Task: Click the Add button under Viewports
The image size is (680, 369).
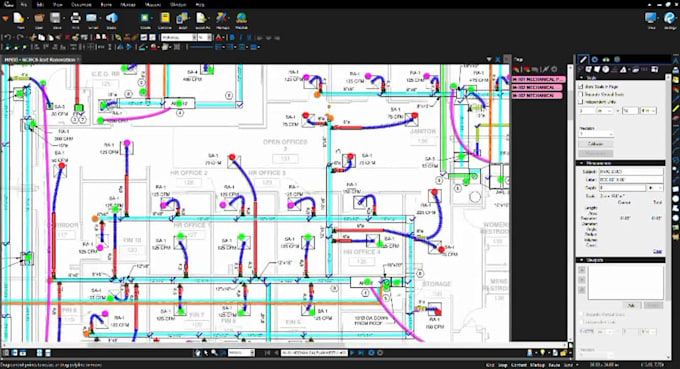Action: [631, 305]
